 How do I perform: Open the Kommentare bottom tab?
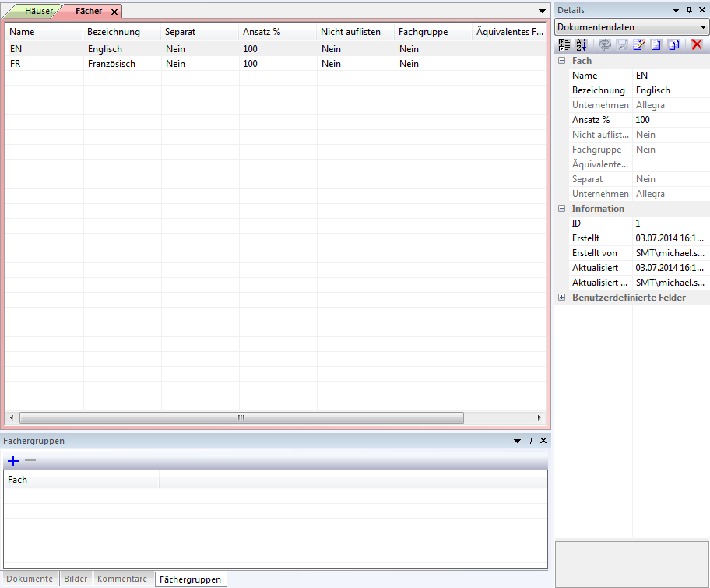[122, 579]
